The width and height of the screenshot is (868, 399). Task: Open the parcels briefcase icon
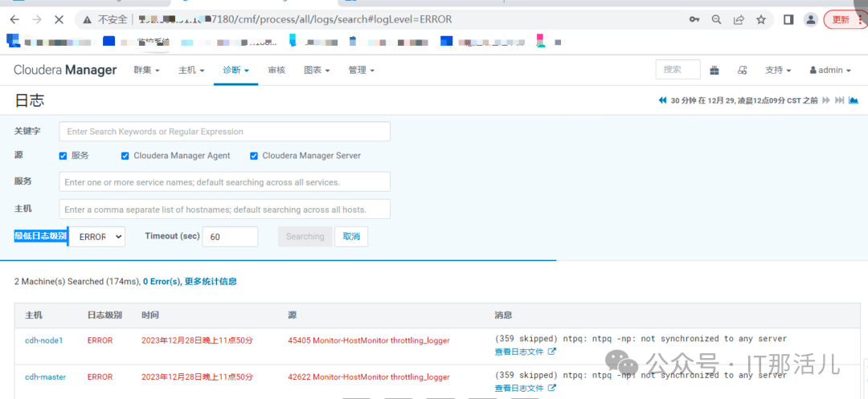tap(714, 70)
